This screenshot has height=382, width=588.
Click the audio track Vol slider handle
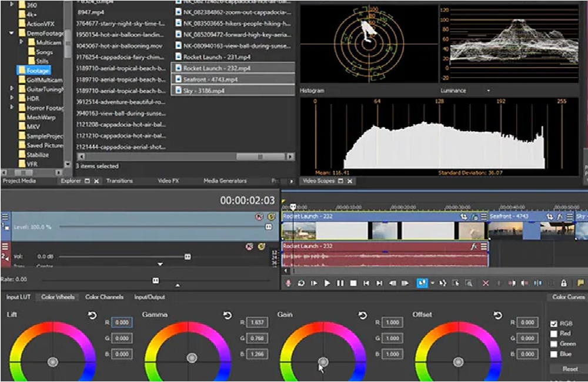[188, 257]
